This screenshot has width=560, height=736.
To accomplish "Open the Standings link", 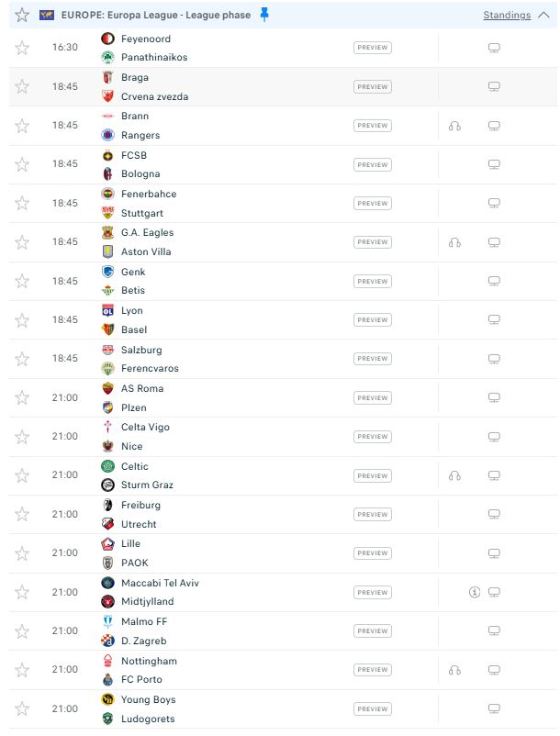I will coord(507,15).
